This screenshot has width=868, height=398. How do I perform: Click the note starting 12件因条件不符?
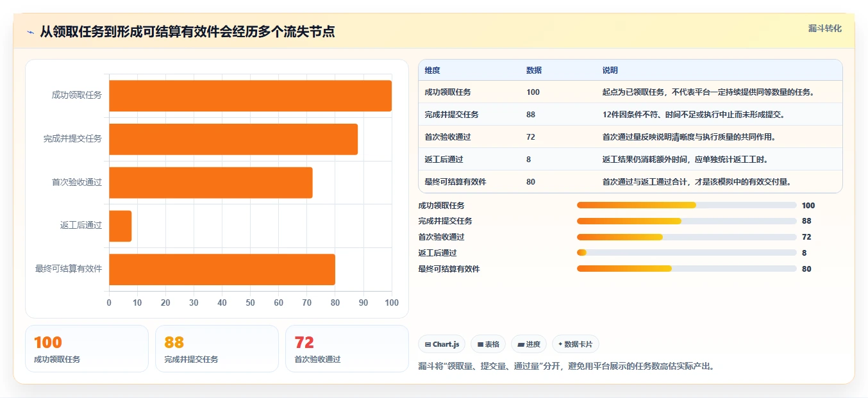click(x=694, y=115)
